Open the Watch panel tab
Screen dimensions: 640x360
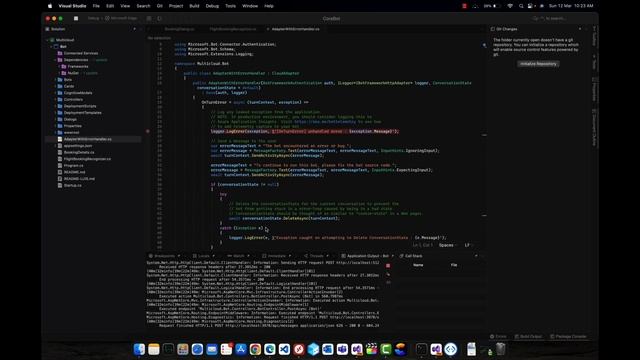point(238,256)
